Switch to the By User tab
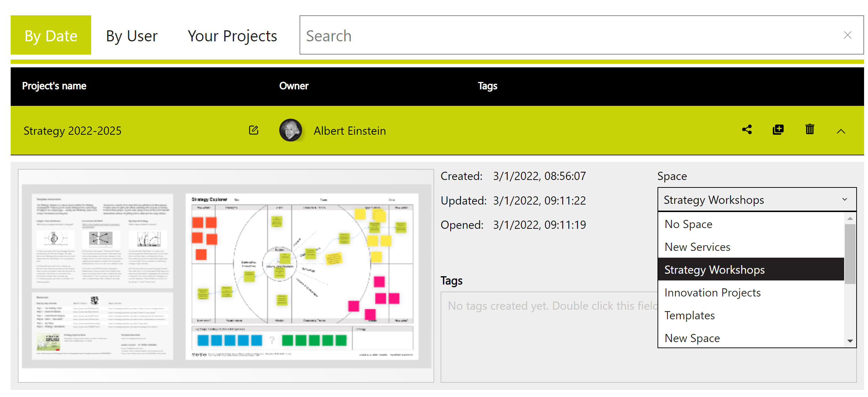This screenshot has height=397, width=868. click(131, 35)
